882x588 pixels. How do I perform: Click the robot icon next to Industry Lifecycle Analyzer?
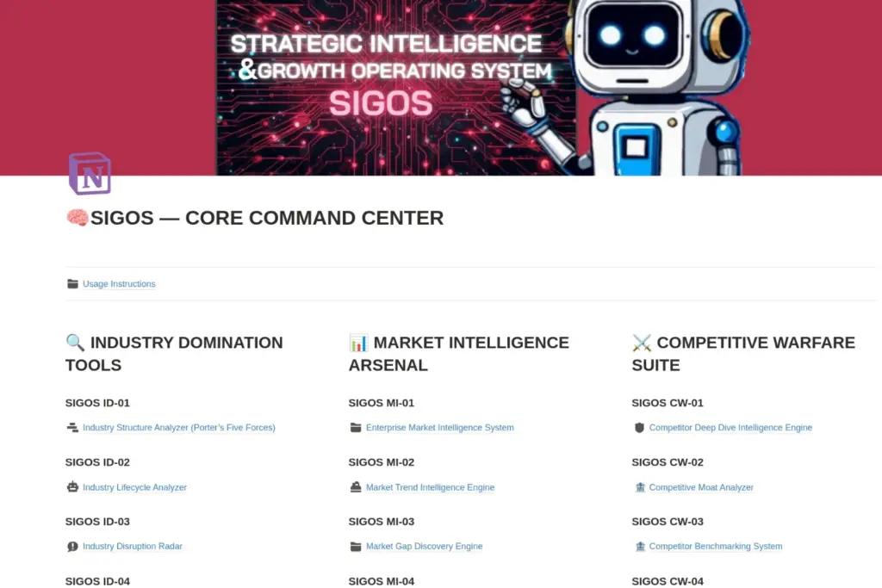point(72,486)
